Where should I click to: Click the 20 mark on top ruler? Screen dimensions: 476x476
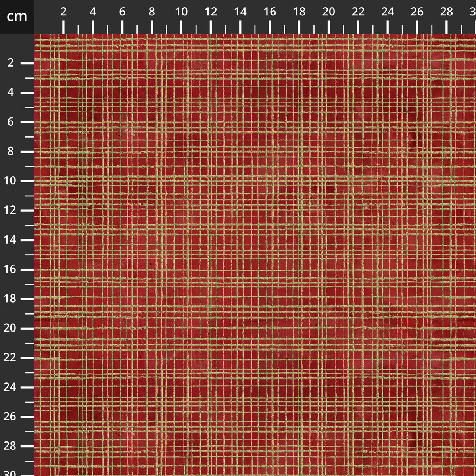(328, 12)
